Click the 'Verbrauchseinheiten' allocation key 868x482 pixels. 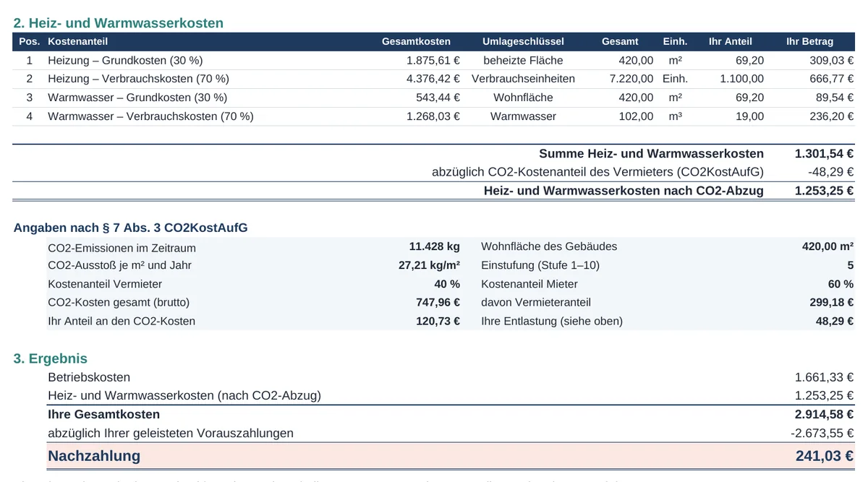(523, 79)
